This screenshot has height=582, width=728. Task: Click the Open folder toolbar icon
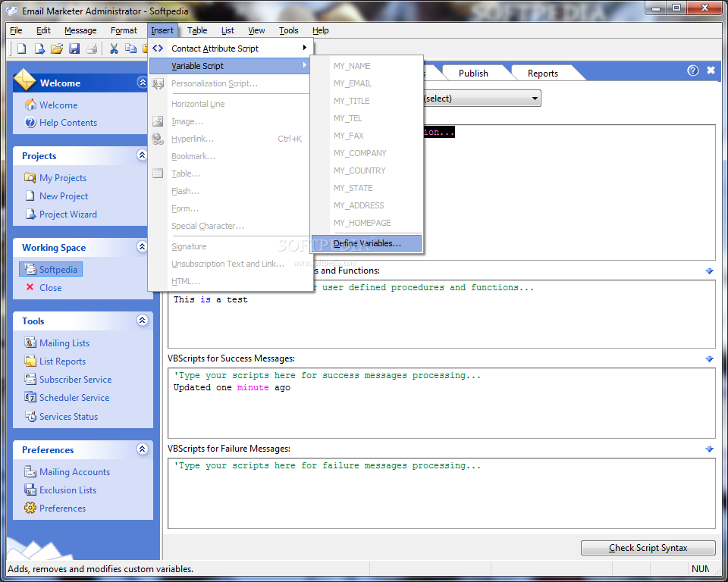pos(57,48)
